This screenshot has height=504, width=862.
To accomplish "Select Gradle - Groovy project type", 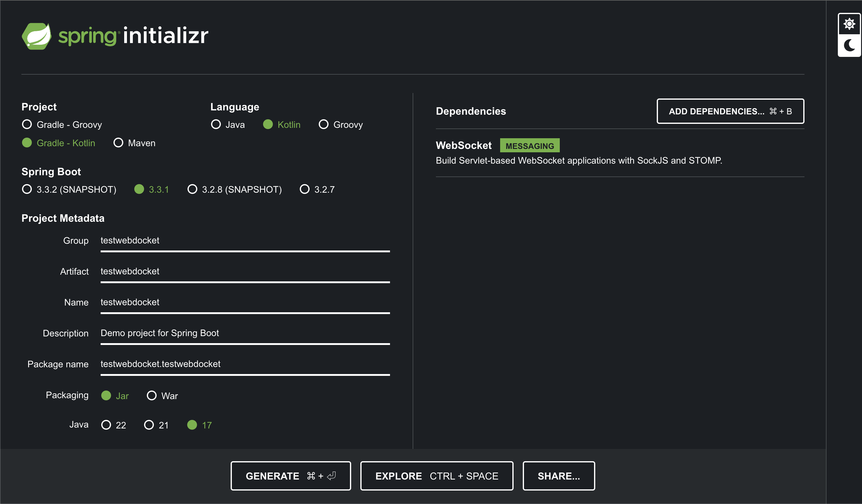I will (27, 124).
